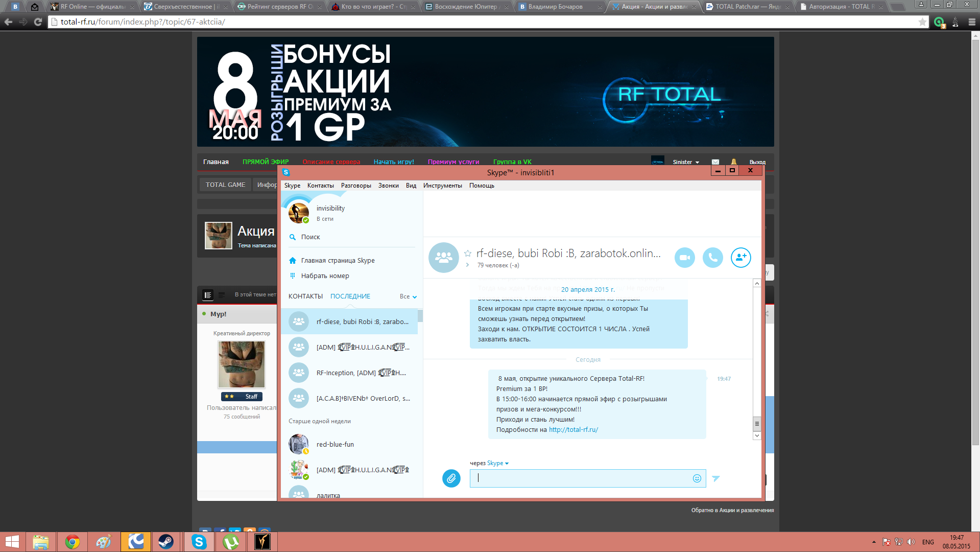980x552 pixels.
Task: Switch to the TOTAL Patch.rar browser tab
Action: pyautogui.click(x=748, y=7)
